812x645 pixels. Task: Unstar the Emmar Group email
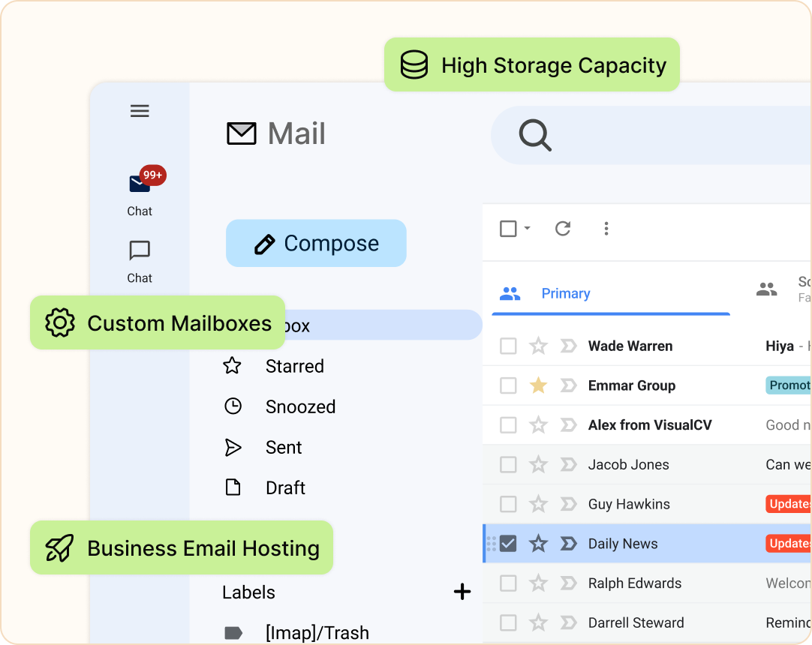click(539, 385)
